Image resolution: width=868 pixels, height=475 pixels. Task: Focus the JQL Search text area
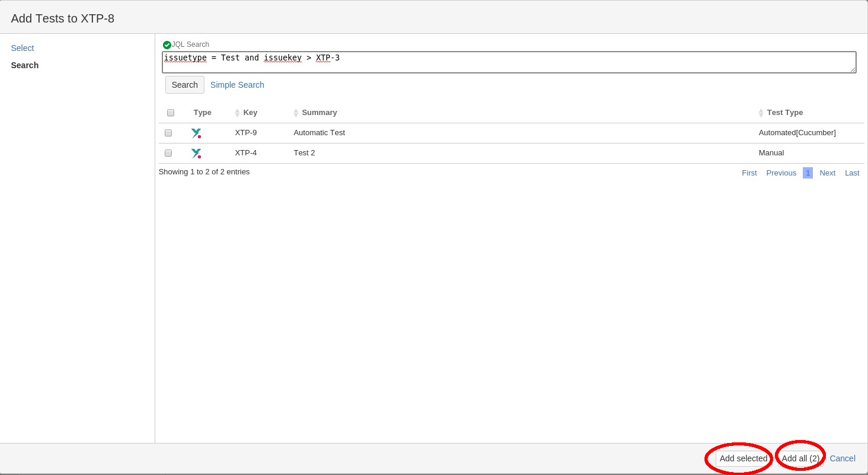tap(509, 62)
